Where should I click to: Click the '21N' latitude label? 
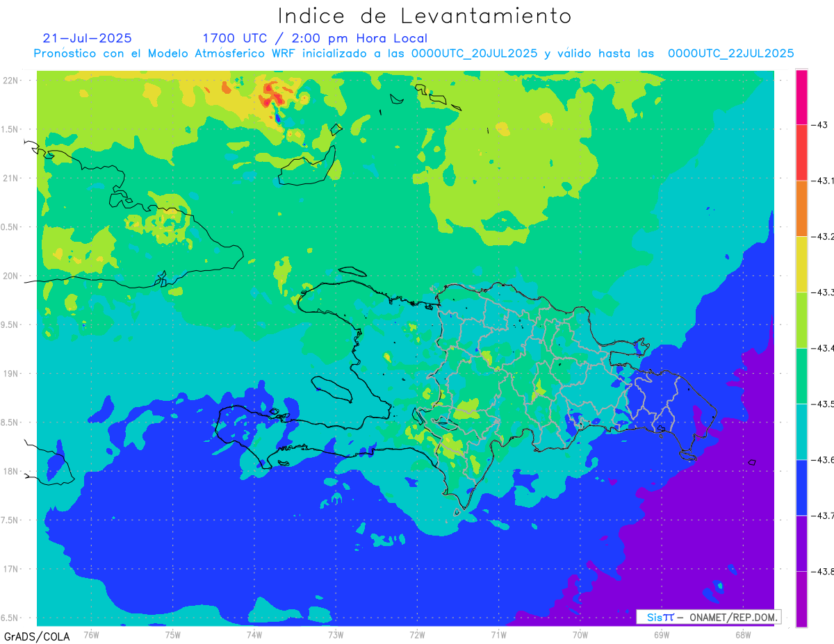pyautogui.click(x=11, y=178)
